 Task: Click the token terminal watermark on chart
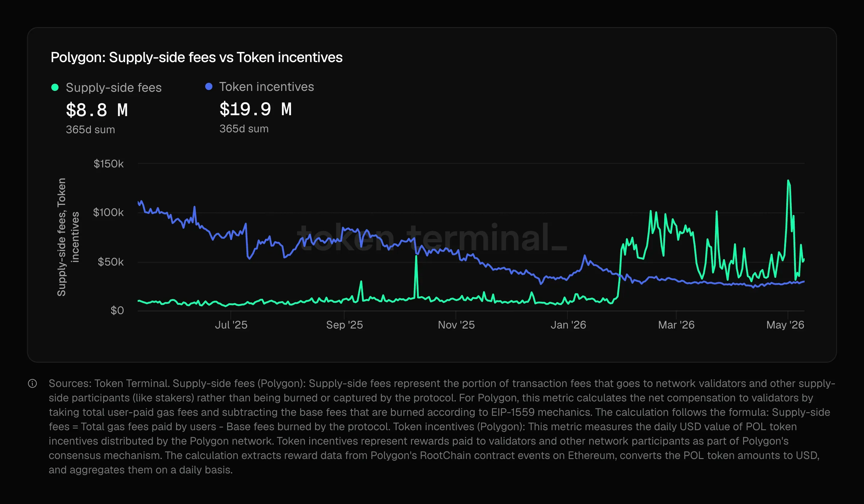(432, 237)
